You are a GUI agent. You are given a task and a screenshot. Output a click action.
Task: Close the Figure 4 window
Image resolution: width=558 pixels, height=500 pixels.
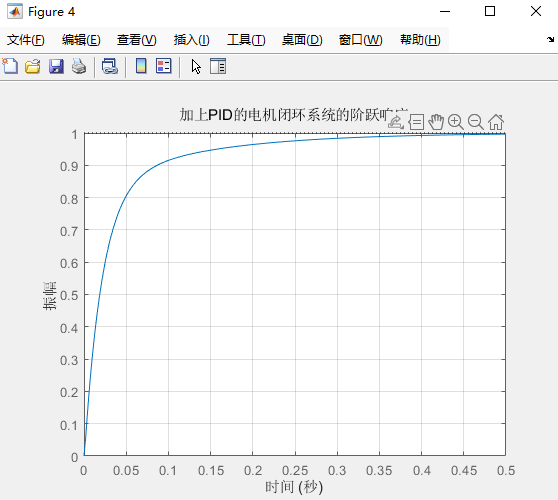536,11
